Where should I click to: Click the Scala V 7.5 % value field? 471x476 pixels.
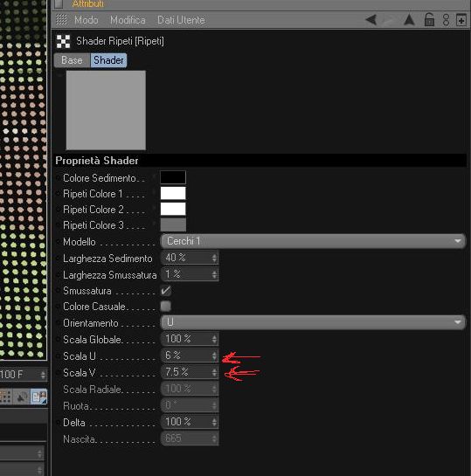pyautogui.click(x=190, y=372)
